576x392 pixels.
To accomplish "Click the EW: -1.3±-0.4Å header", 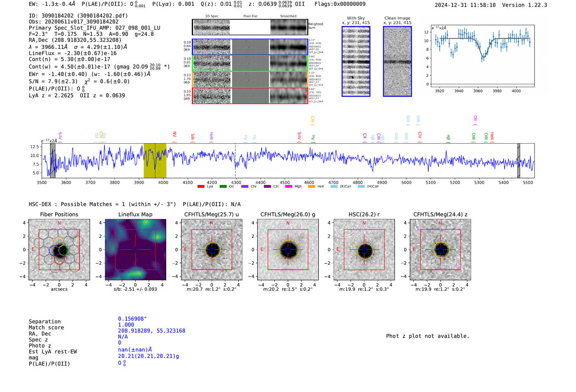I will pyautogui.click(x=52, y=4).
